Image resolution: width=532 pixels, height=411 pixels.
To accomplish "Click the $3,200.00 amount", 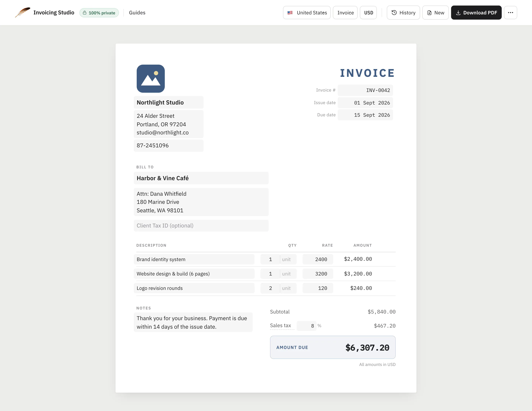I will [x=358, y=274].
